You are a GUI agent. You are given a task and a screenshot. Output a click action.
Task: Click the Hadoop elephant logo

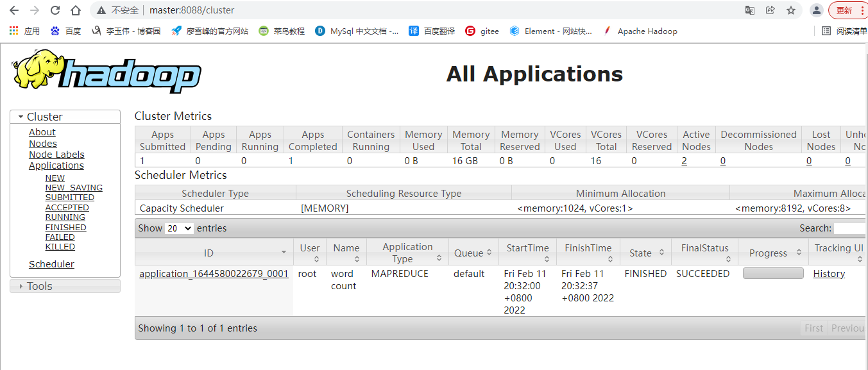[x=106, y=71]
